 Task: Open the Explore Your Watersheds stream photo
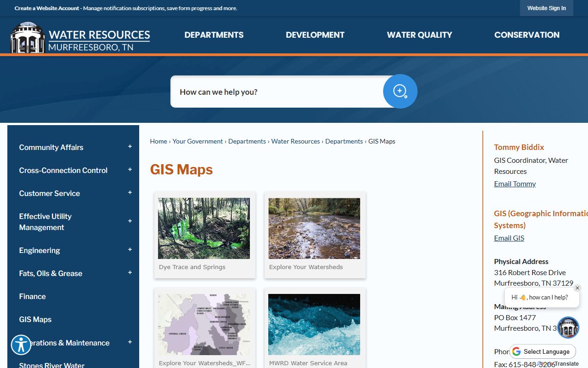point(314,229)
